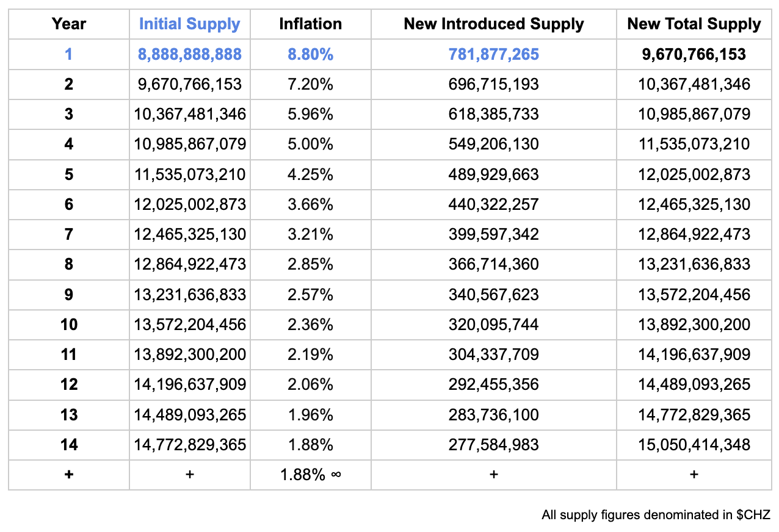
Task: Select the Inflation header cell
Action: pos(310,24)
